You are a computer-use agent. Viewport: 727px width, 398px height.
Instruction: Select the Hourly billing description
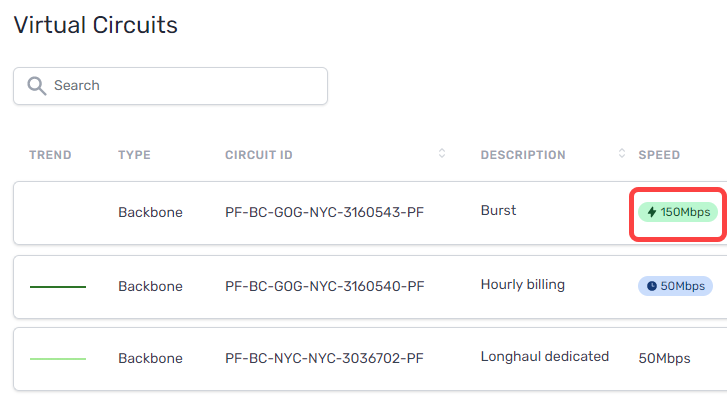click(523, 285)
